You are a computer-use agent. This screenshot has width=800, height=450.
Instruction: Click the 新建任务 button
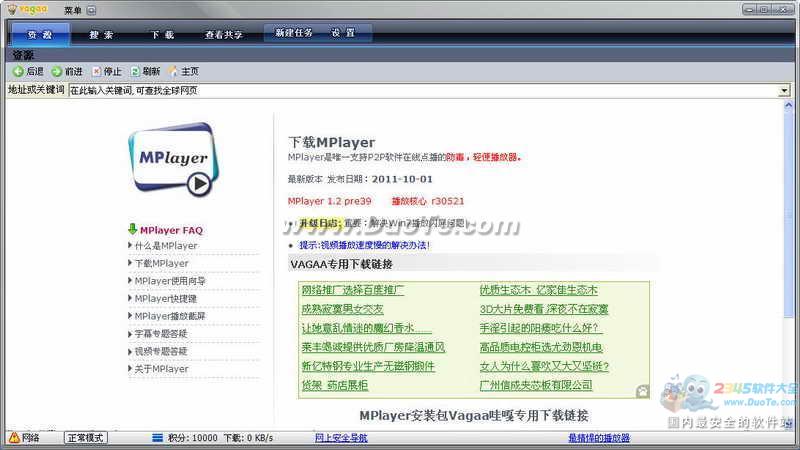[x=294, y=33]
